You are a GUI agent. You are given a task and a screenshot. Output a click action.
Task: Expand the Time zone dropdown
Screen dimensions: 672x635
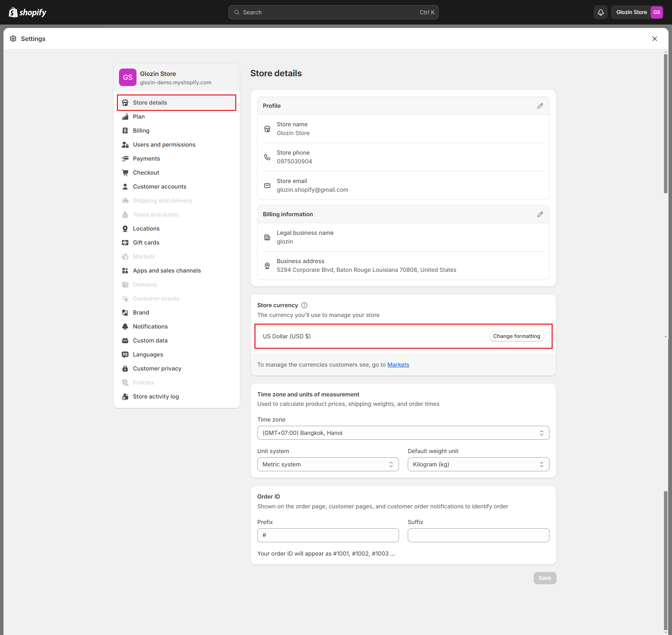403,433
